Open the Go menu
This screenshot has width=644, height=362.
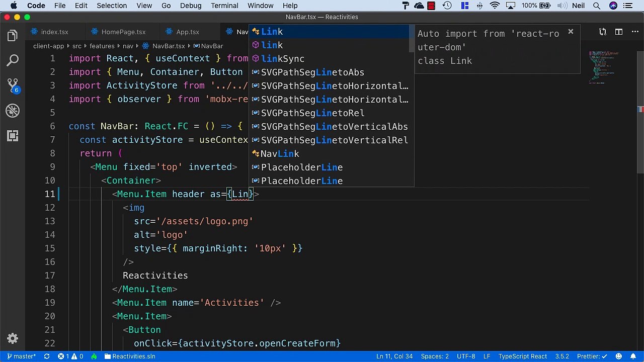click(x=166, y=6)
